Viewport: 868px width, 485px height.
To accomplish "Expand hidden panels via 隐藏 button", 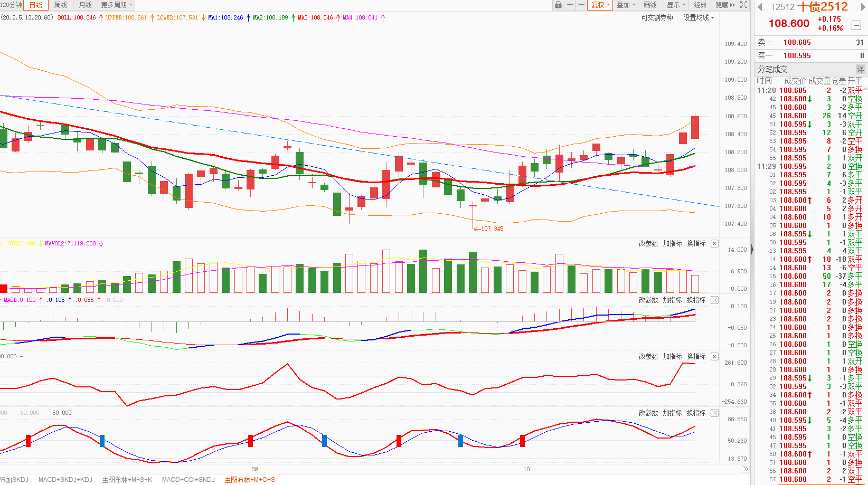I will 725,5.
